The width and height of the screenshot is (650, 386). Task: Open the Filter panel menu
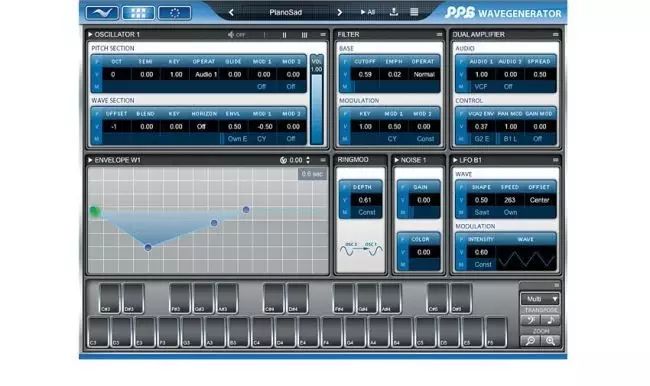point(439,34)
